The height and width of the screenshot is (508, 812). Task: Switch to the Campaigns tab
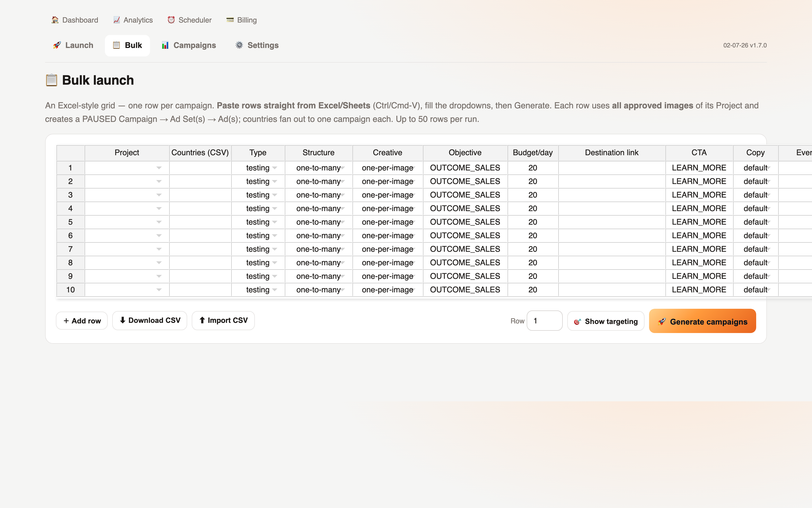pyautogui.click(x=189, y=45)
